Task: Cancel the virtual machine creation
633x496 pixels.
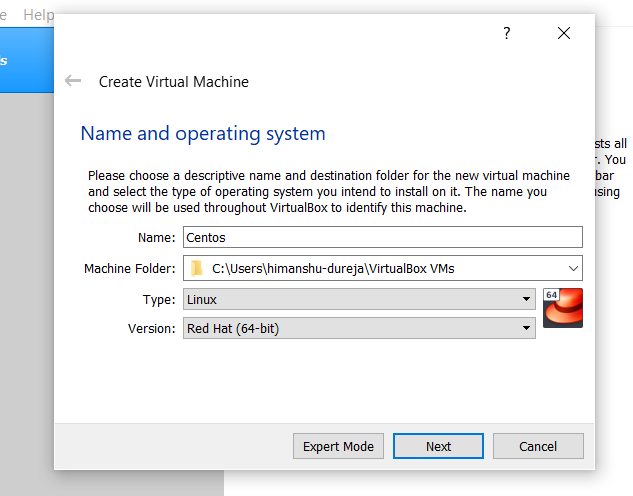Action: [538, 446]
